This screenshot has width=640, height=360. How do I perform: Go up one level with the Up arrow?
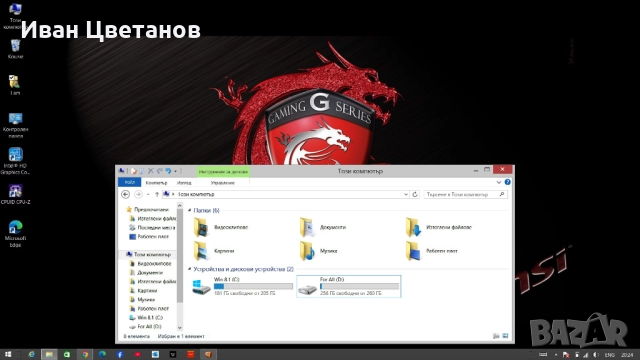157,194
